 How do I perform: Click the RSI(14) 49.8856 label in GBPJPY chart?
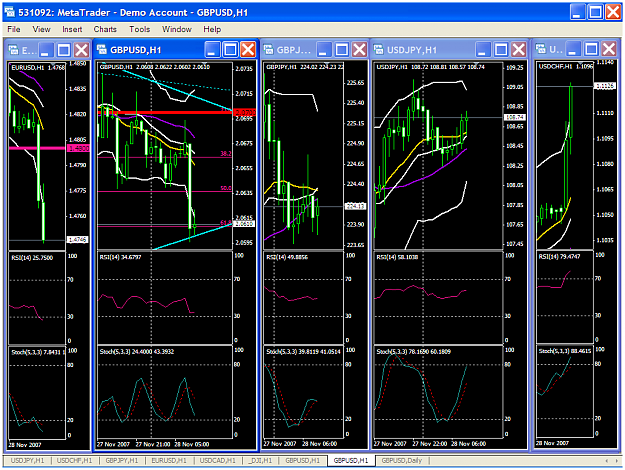[x=287, y=257]
